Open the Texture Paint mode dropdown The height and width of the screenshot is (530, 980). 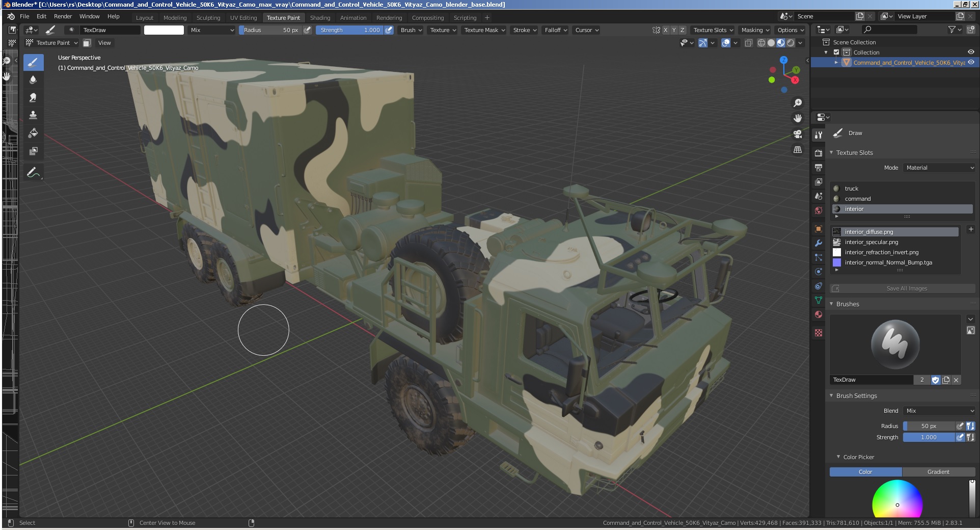52,43
